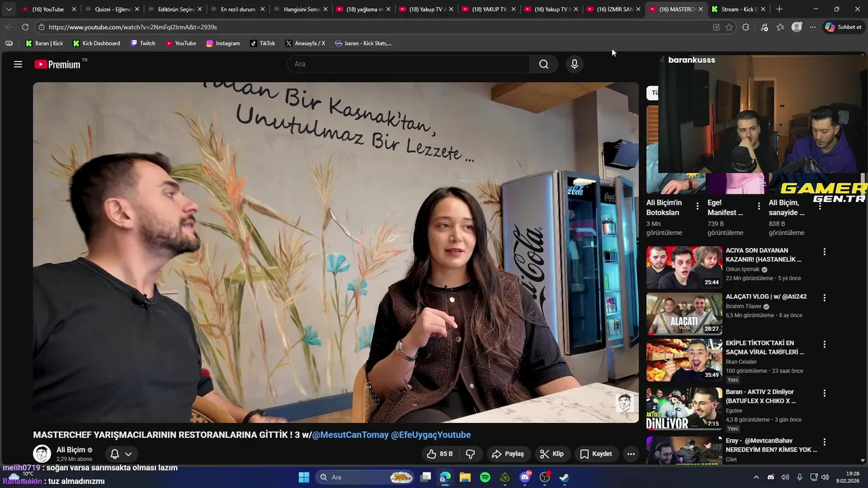Open @MesutCanTomay mention link
This screenshot has width=868, height=488.
tap(350, 435)
